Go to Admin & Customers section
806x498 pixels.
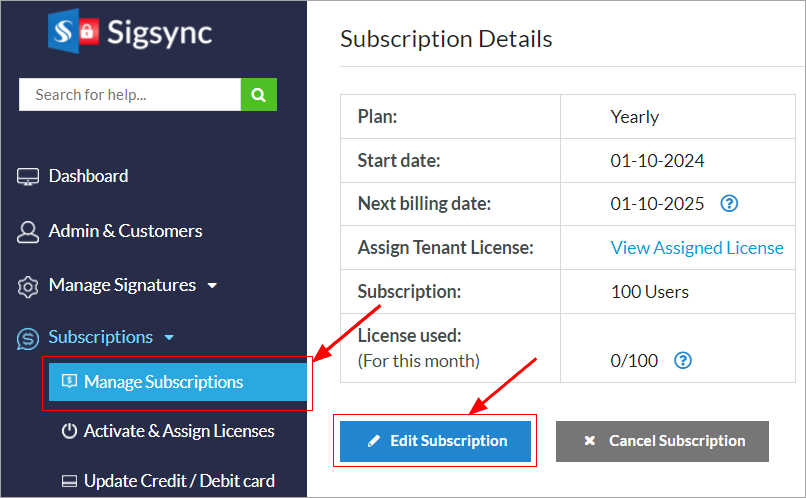point(125,231)
